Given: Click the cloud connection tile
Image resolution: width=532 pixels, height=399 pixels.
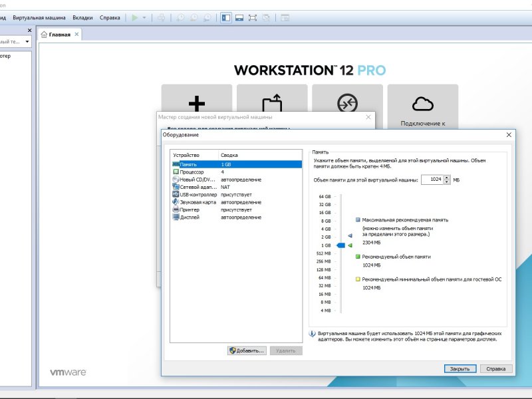Looking at the screenshot, I should [423, 106].
